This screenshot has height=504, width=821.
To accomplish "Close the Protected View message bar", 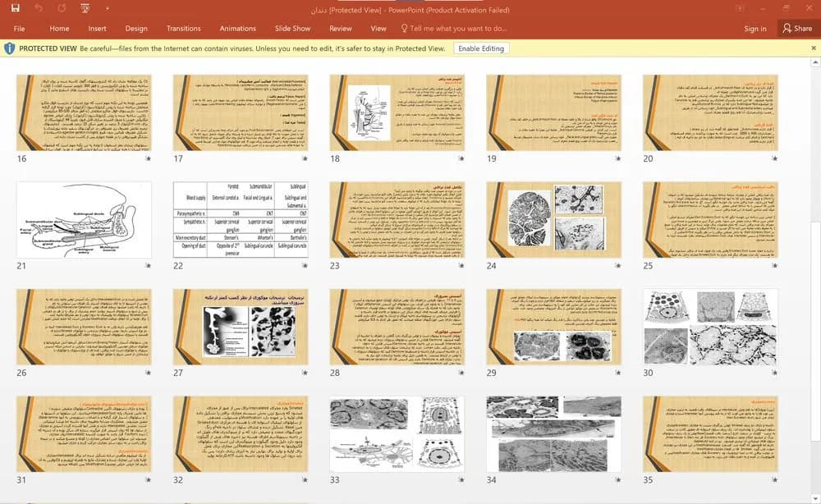I will [813, 48].
